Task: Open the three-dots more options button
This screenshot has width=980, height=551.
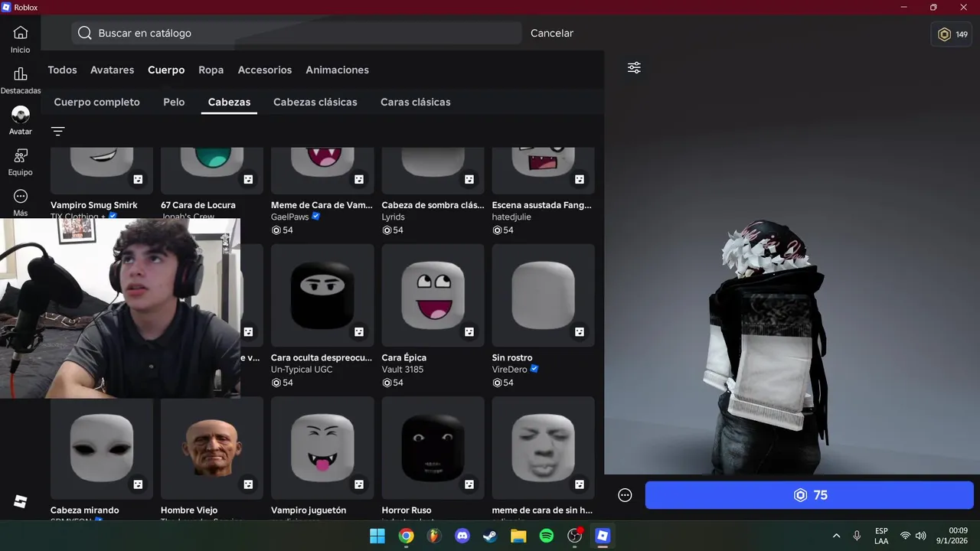Action: (x=625, y=495)
